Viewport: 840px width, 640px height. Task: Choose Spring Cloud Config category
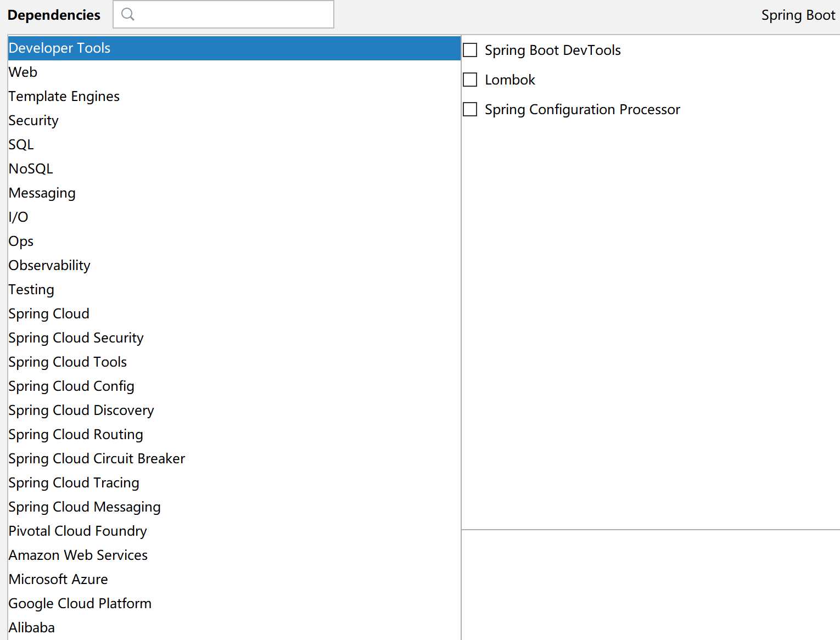pyautogui.click(x=234, y=386)
